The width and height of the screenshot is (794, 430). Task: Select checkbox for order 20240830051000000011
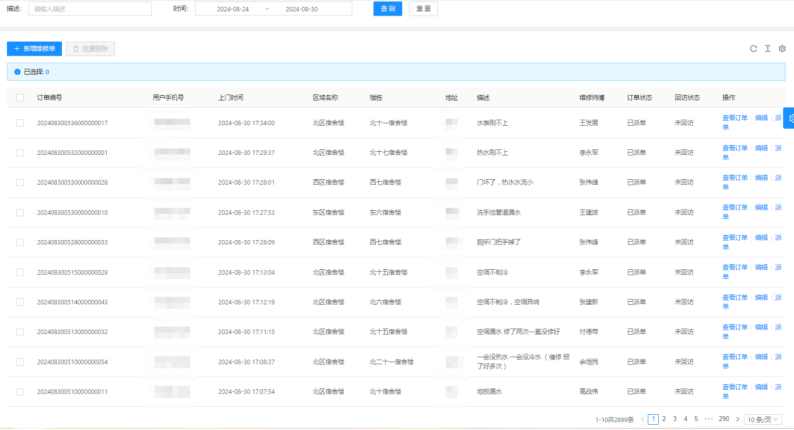[x=20, y=391]
